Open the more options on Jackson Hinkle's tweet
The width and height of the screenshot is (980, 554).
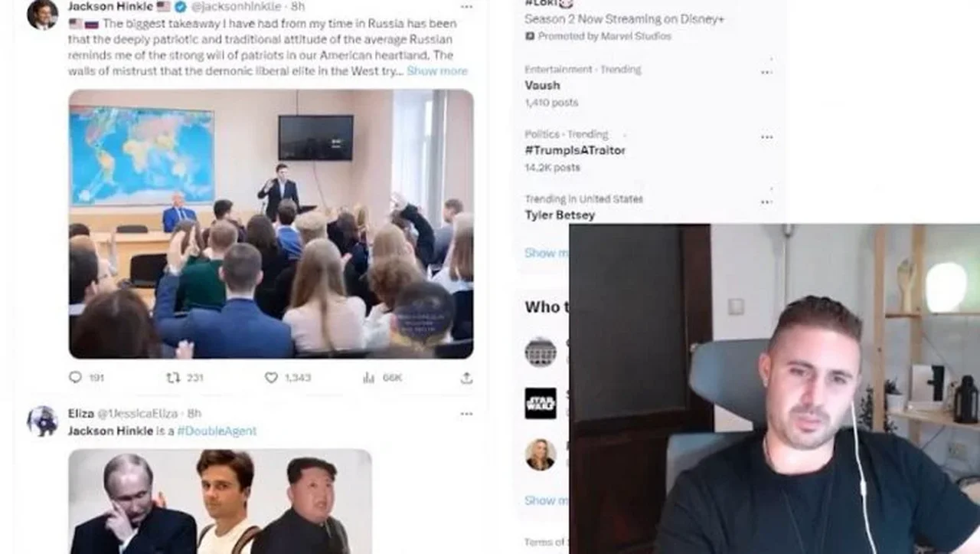(x=466, y=7)
